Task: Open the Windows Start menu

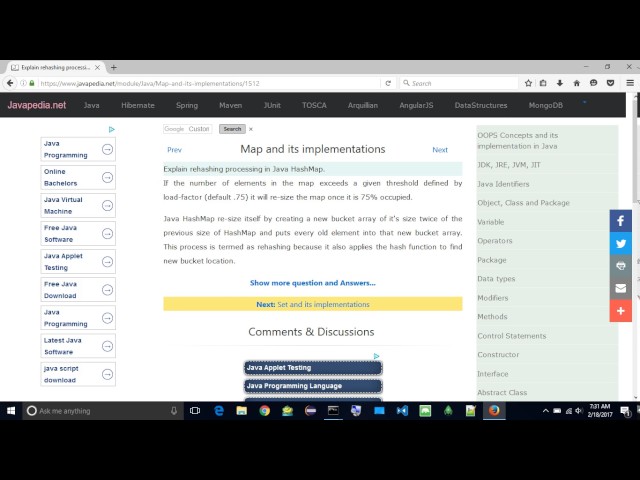Action: tap(11, 411)
